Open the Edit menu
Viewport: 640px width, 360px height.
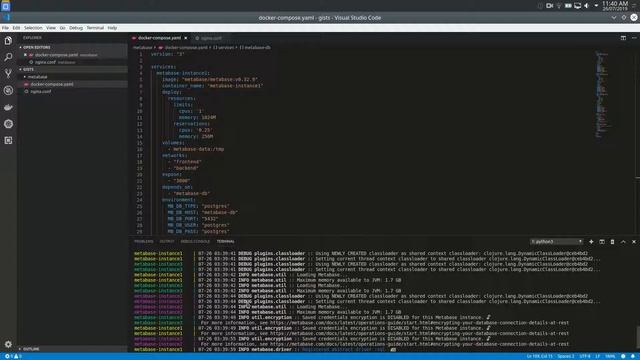pyautogui.click(x=16, y=28)
